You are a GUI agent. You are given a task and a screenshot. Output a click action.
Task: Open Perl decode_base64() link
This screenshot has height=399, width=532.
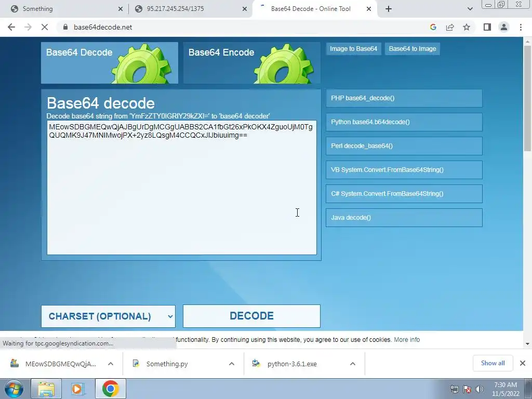click(x=404, y=146)
